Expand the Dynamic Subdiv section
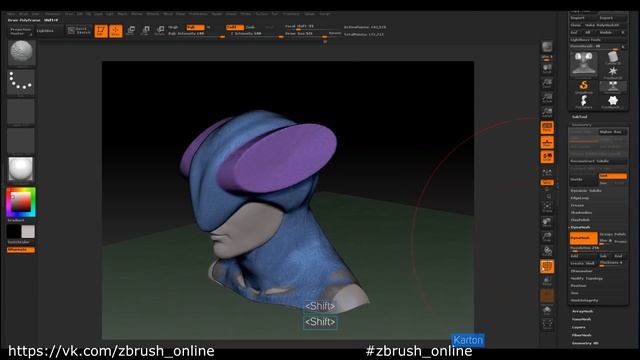640x360 pixels. [586, 191]
